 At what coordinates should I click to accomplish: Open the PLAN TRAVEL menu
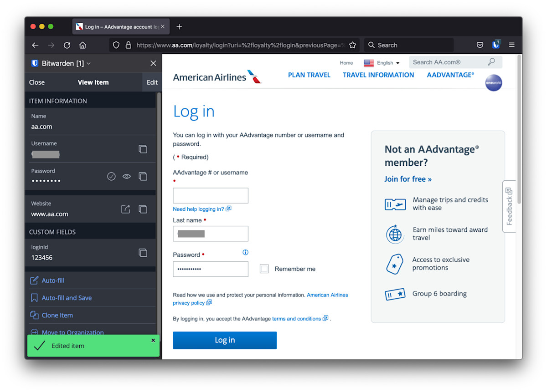pos(309,75)
